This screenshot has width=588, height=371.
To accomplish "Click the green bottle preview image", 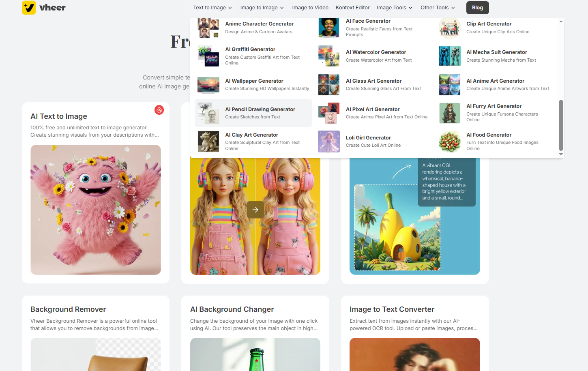I will pos(255,354).
